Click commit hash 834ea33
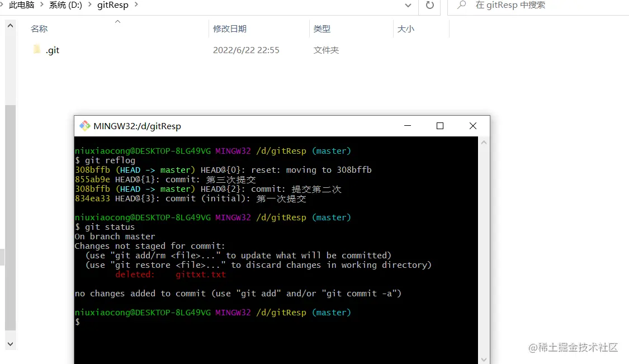The image size is (629, 364). coord(92,198)
